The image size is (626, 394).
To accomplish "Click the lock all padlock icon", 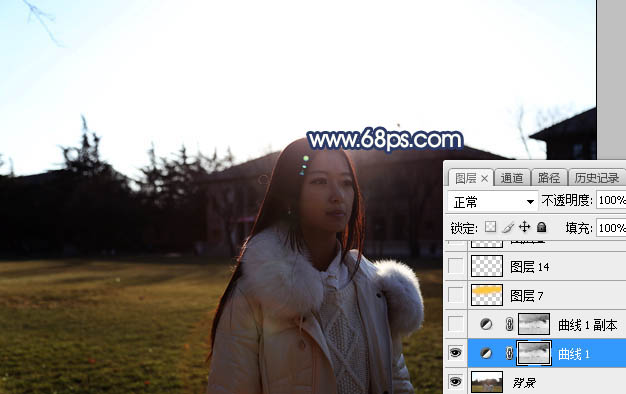I will pyautogui.click(x=541, y=227).
